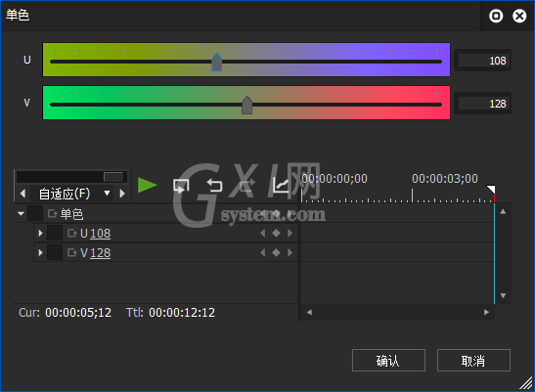
Task: Click the 00:00:00;00 timecode on ruler
Action: pyautogui.click(x=334, y=179)
